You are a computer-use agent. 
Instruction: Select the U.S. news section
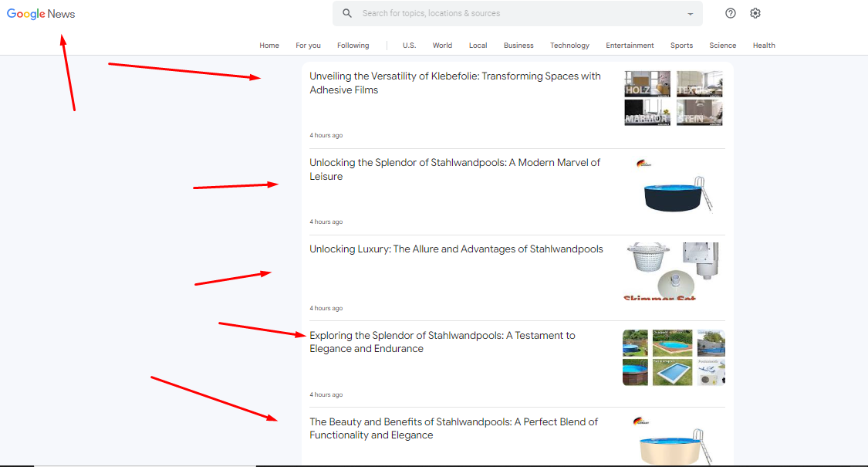[x=409, y=46]
